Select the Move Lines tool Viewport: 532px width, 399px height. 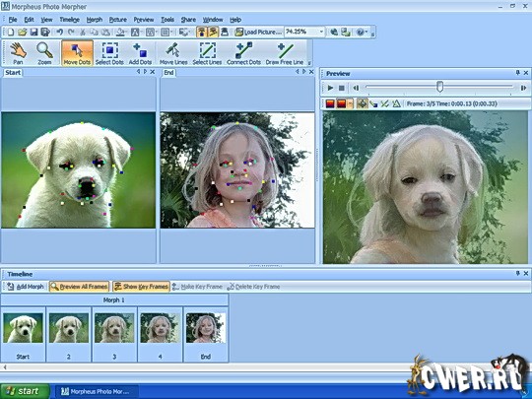(173, 53)
